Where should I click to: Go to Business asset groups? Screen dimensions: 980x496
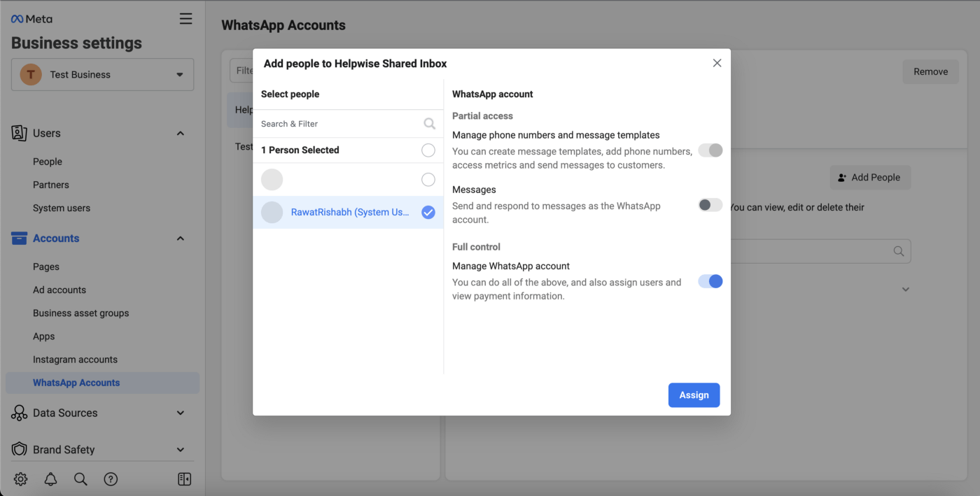pos(80,313)
